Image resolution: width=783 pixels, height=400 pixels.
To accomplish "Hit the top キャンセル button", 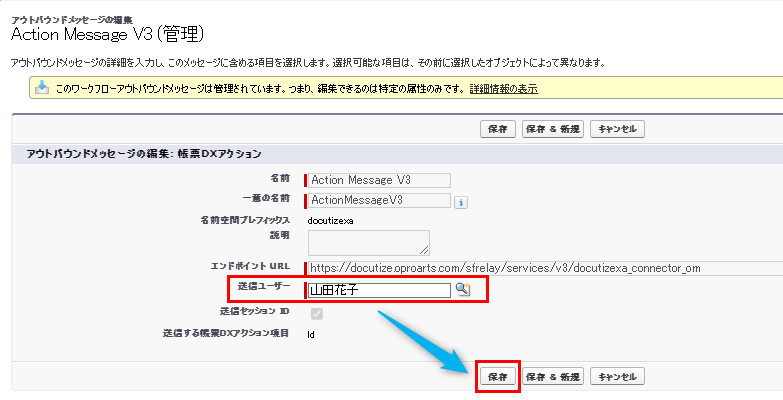I will coord(617,129).
